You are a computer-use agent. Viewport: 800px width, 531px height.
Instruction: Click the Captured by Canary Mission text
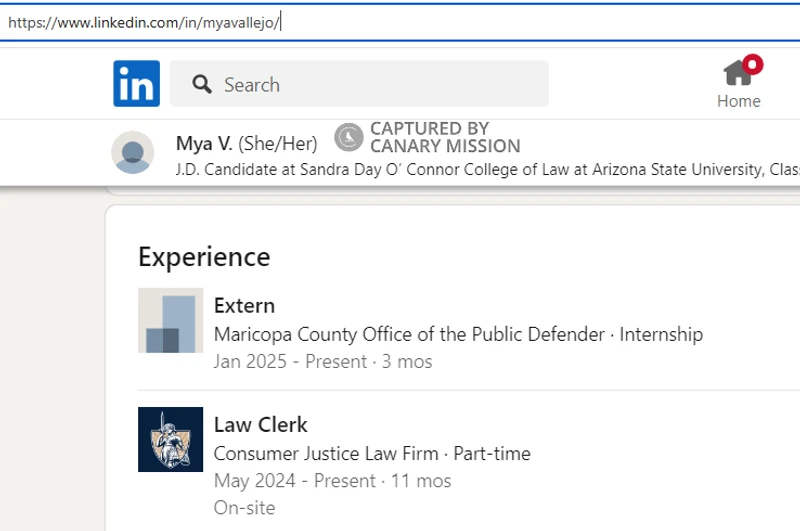click(x=445, y=137)
